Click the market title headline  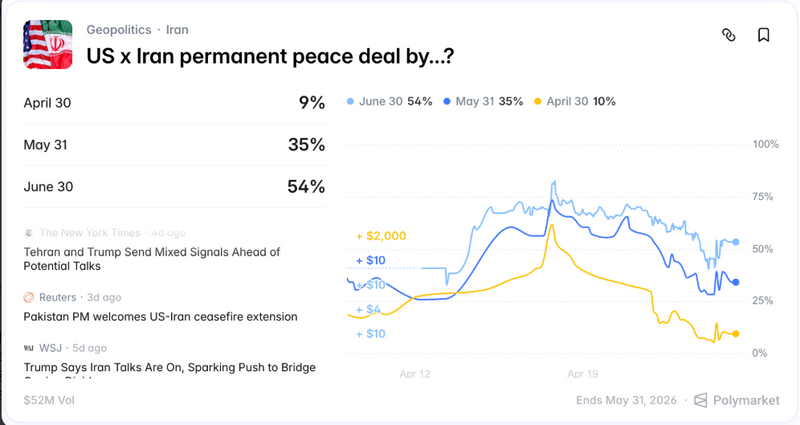(x=270, y=57)
